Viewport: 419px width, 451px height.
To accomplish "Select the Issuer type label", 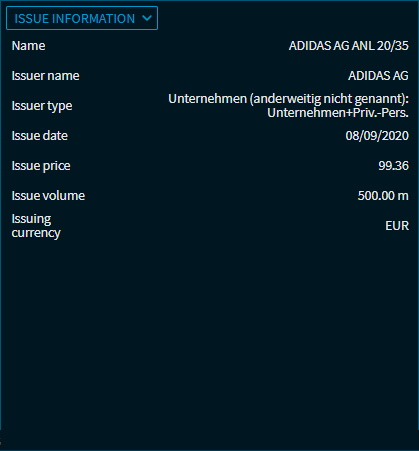I will tap(42, 106).
